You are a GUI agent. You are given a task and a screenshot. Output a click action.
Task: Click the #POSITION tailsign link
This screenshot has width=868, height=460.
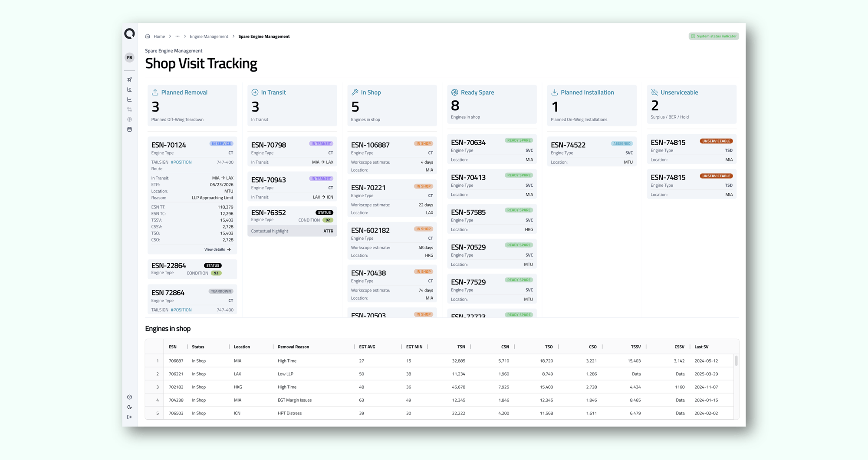coord(181,162)
